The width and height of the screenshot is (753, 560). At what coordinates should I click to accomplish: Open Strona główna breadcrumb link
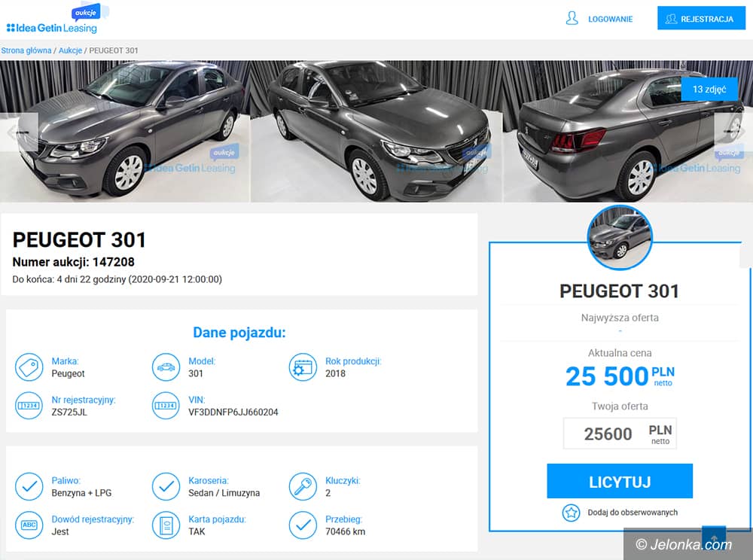pos(26,50)
